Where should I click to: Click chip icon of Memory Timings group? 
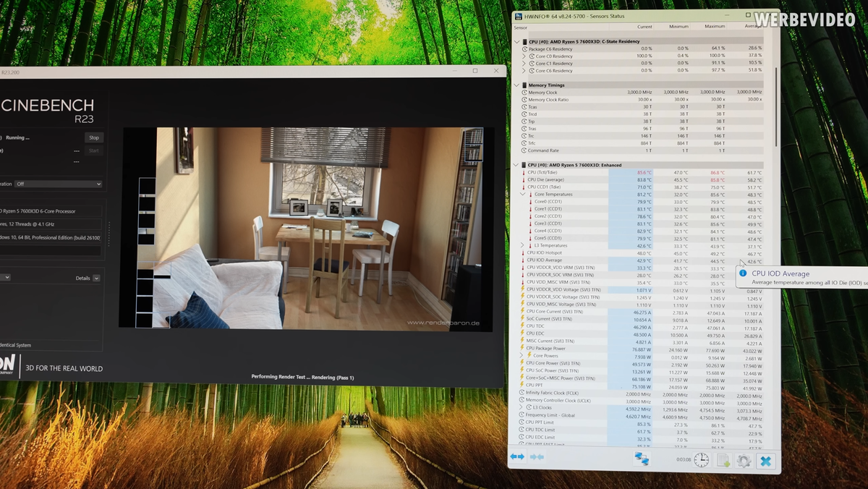pyautogui.click(x=524, y=85)
